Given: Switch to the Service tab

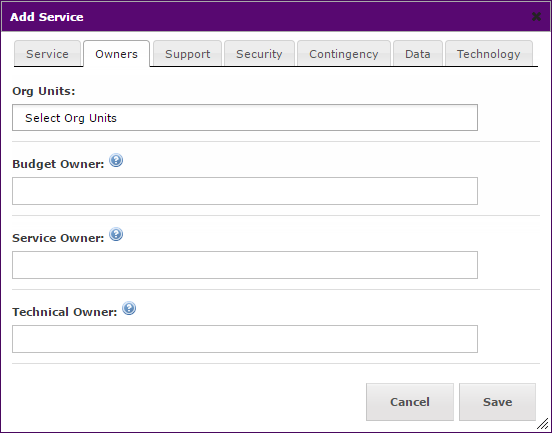Looking at the screenshot, I should click(48, 54).
